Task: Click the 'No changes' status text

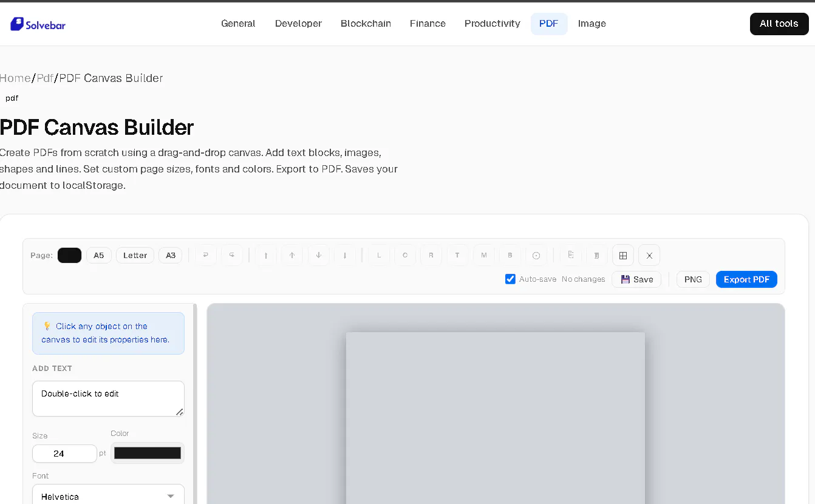Action: (583, 279)
